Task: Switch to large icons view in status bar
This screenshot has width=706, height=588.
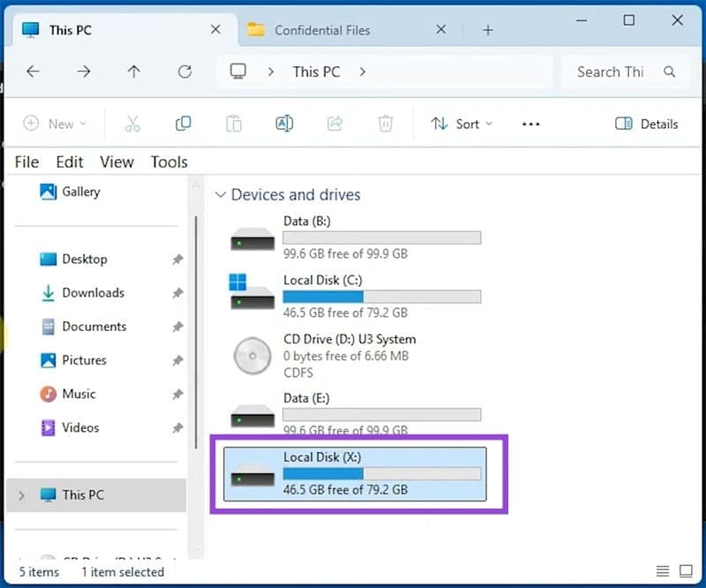Action: point(687,571)
